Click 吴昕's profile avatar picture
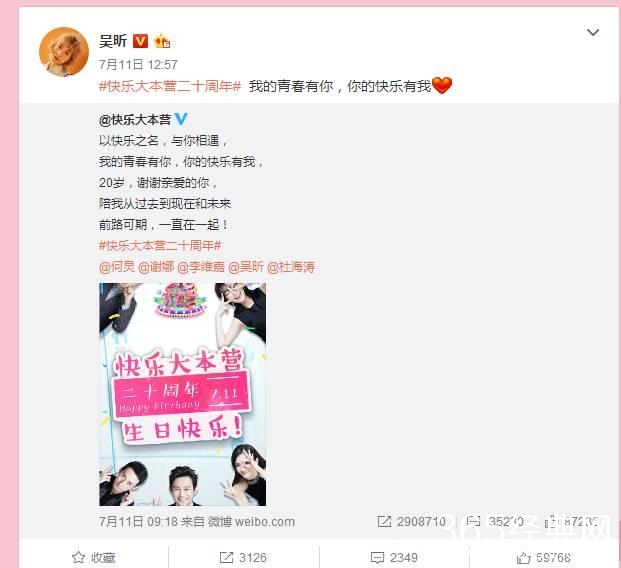 click(64, 51)
